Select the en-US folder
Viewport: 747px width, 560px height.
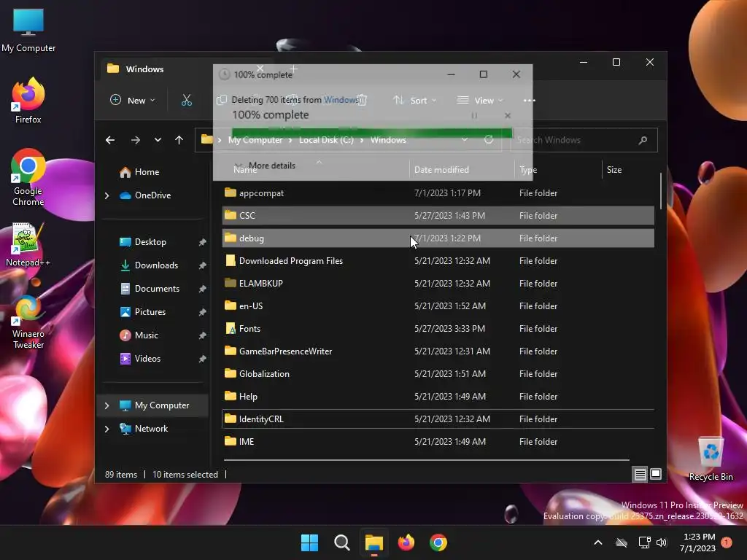pos(438,306)
